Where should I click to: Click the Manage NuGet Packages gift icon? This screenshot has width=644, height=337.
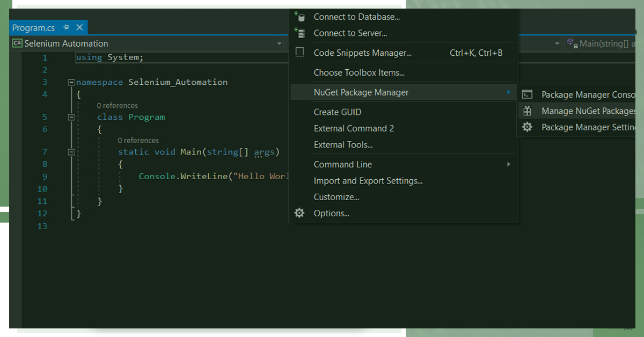(x=528, y=111)
